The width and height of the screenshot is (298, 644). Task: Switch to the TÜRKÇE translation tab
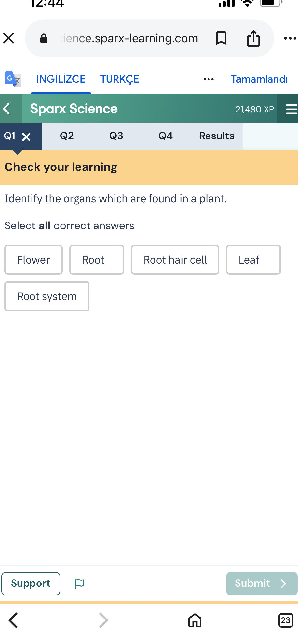pos(119,79)
